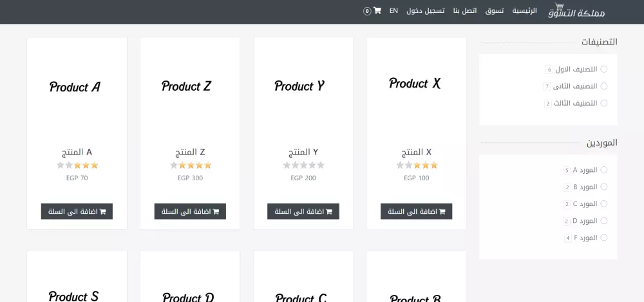This screenshot has width=644, height=302.
Task: Go to الرئيسية home page
Action: [x=524, y=11]
